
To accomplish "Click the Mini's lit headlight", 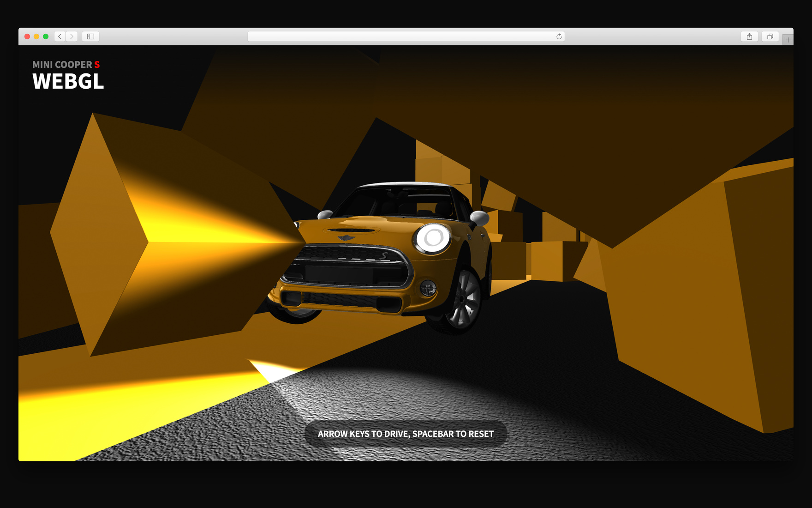I will pyautogui.click(x=433, y=238).
